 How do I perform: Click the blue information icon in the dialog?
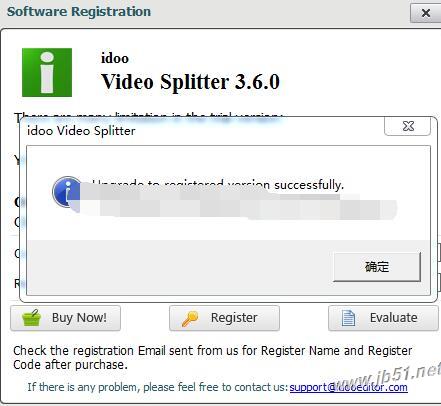tap(67, 192)
